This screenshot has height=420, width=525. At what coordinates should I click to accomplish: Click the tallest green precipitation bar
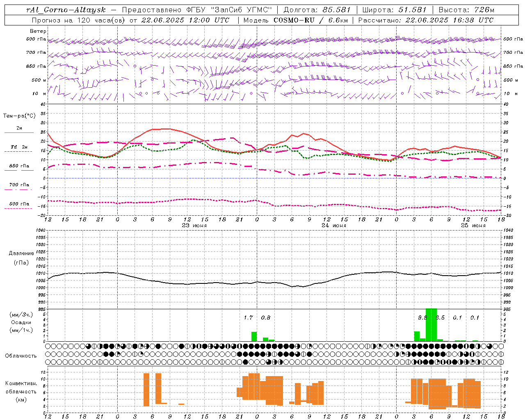click(431, 324)
